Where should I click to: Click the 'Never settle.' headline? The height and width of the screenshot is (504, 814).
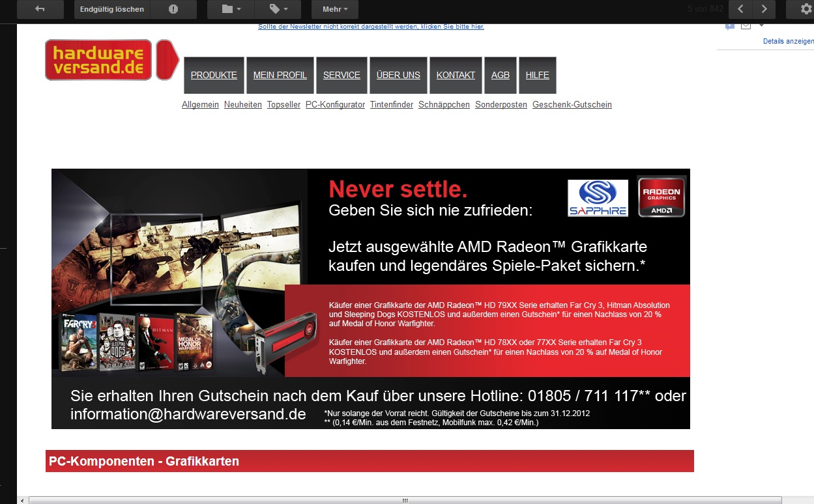[x=398, y=189]
